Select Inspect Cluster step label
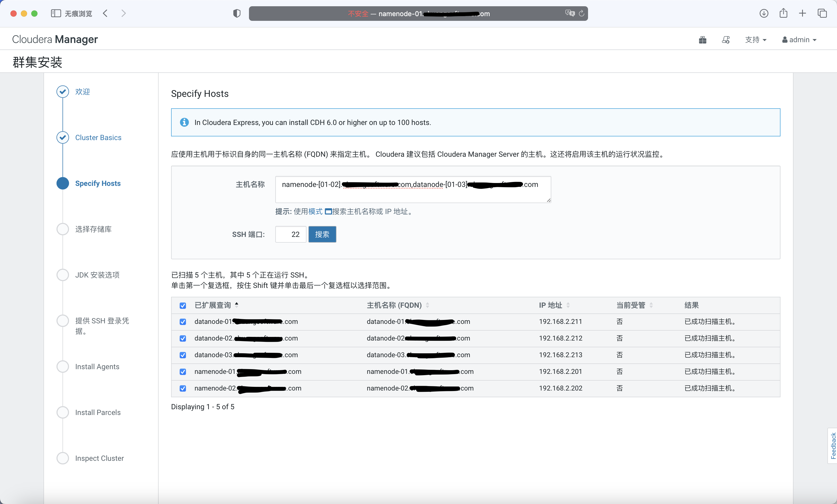Viewport: 837px width, 504px height. (x=99, y=458)
